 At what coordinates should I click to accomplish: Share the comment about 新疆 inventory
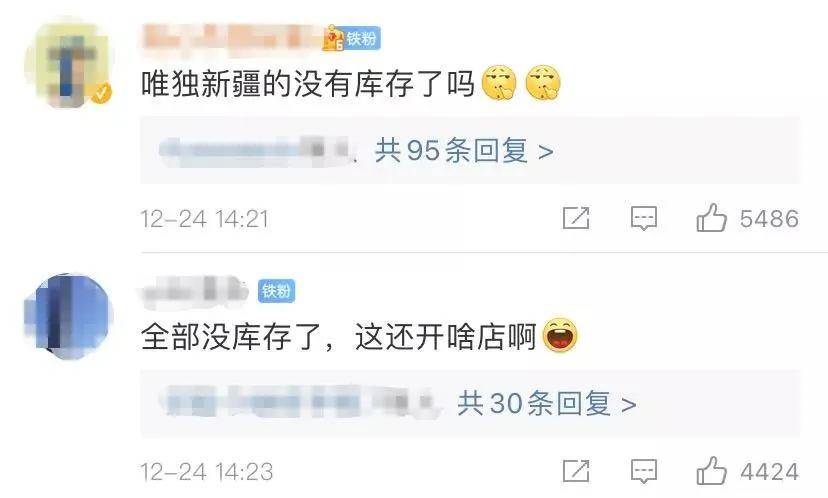(x=576, y=218)
